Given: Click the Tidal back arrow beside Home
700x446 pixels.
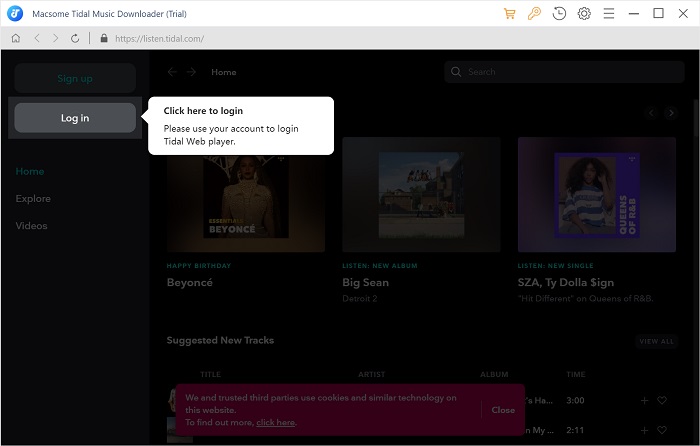Looking at the screenshot, I should (x=172, y=72).
